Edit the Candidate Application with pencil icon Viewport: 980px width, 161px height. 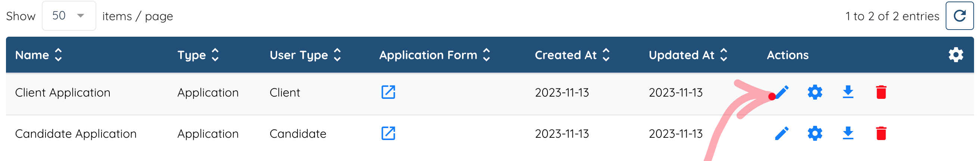[x=782, y=134]
